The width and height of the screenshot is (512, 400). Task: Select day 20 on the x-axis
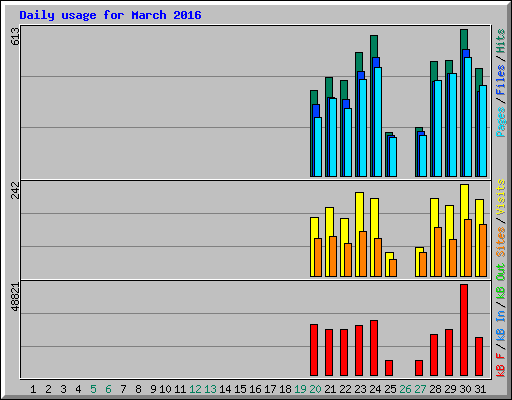pyautogui.click(x=315, y=389)
